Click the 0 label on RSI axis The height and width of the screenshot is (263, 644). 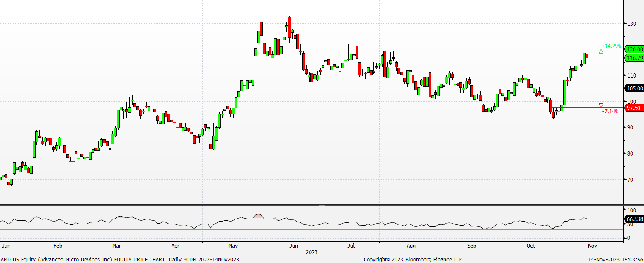click(x=629, y=238)
